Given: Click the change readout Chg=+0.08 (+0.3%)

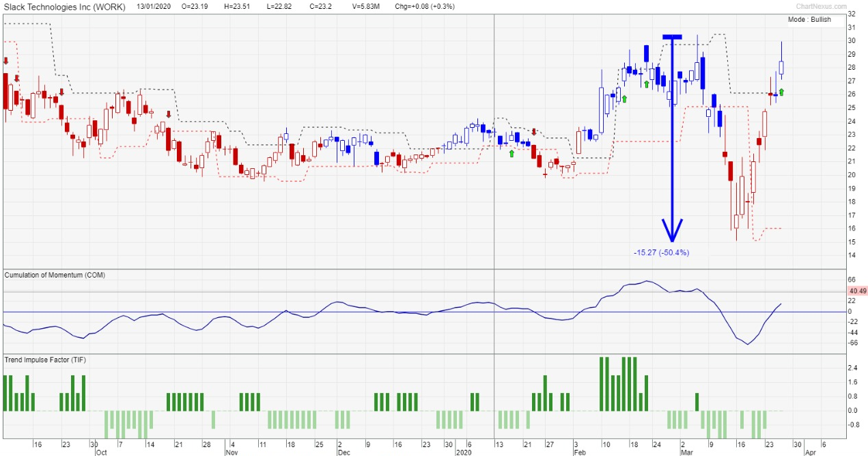Looking at the screenshot, I should 426,6.
